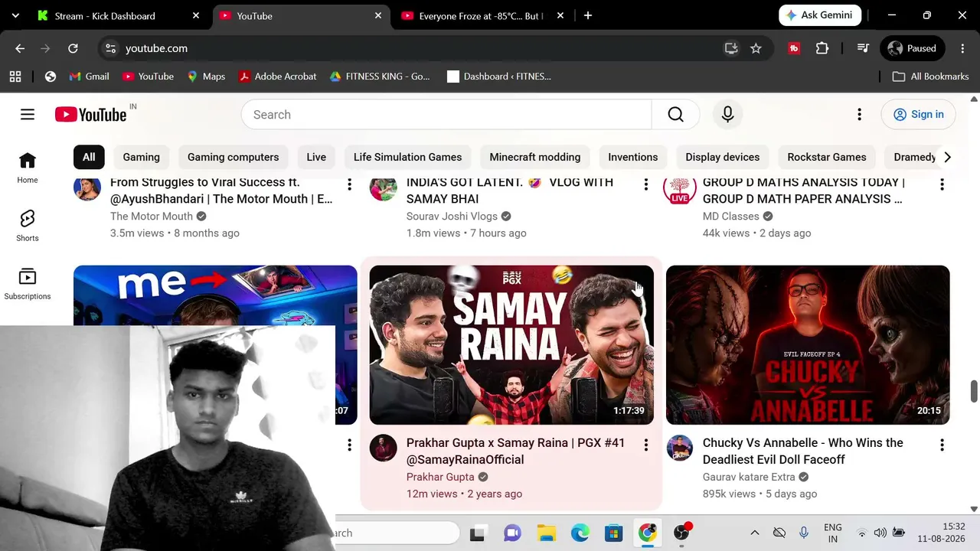
Task: Switch to the Everyone Froze at -85°C tab
Action: click(481, 15)
